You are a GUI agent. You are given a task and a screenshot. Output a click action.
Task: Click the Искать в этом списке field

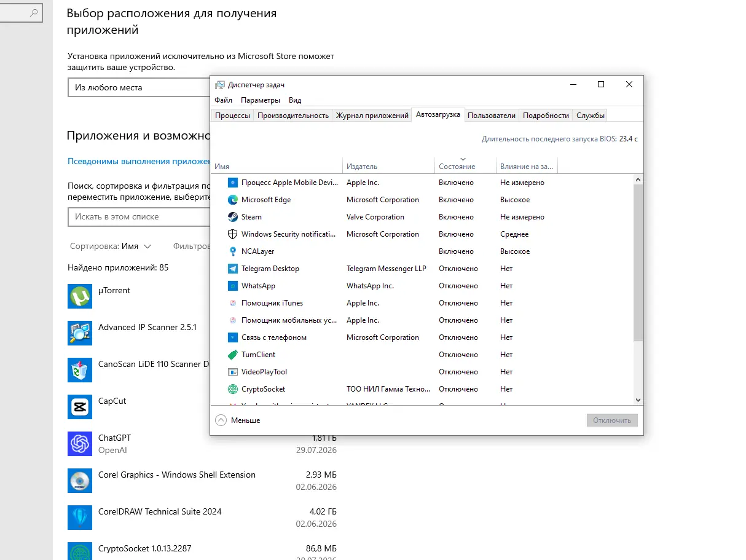(x=139, y=217)
